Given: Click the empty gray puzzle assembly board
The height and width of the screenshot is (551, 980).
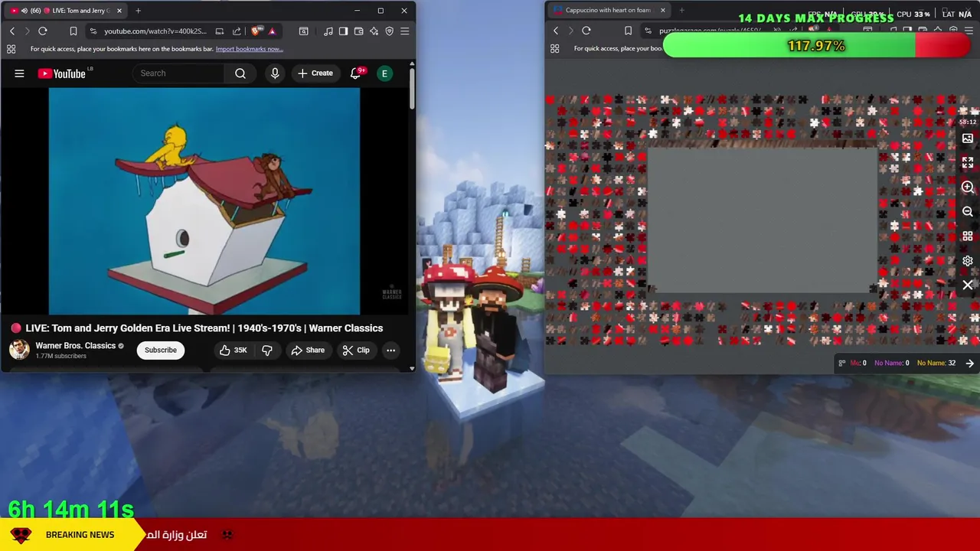Looking at the screenshot, I should click(x=763, y=220).
